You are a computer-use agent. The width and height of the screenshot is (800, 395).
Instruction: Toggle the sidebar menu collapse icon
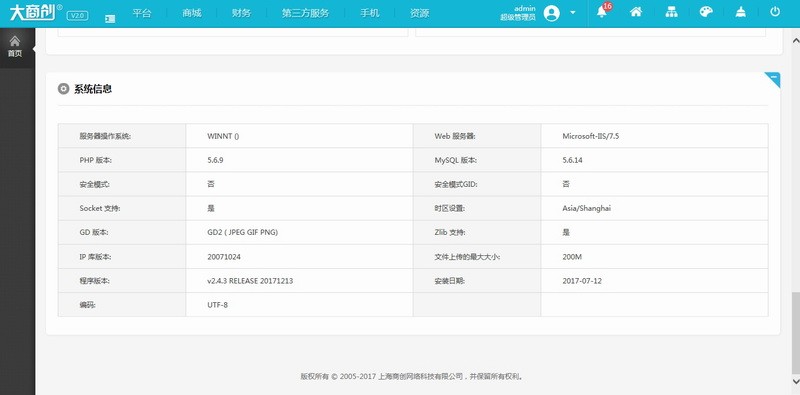click(110, 18)
